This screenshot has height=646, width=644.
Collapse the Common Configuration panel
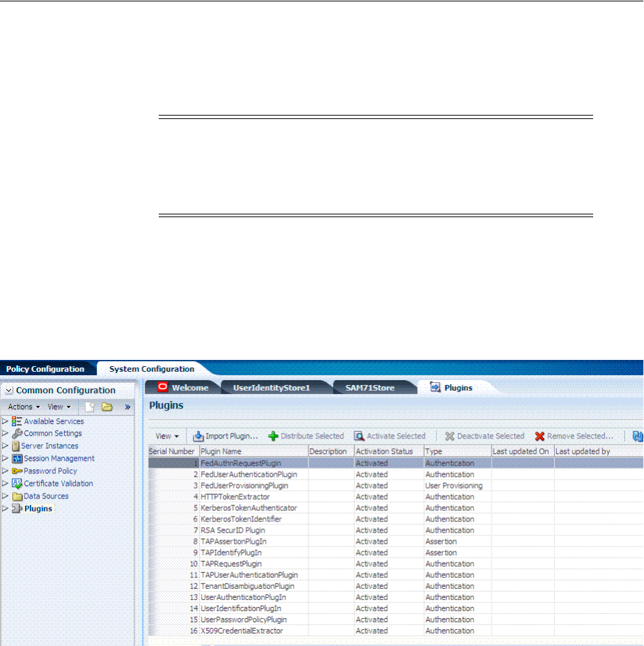coord(8,390)
